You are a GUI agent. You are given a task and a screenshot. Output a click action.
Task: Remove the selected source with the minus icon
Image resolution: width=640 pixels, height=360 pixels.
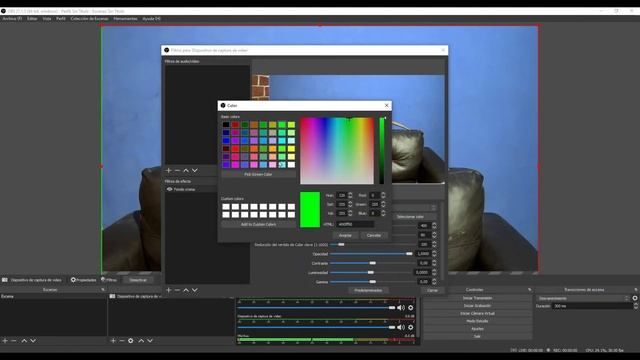click(x=122, y=340)
